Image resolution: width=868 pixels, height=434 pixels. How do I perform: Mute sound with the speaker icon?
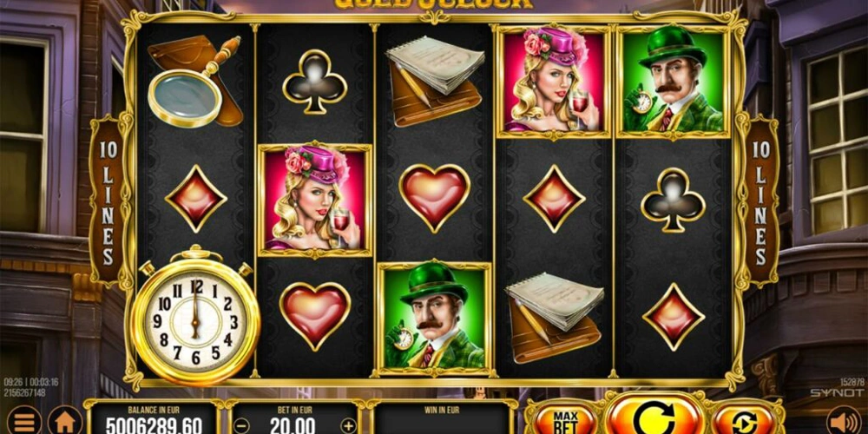[x=844, y=422]
